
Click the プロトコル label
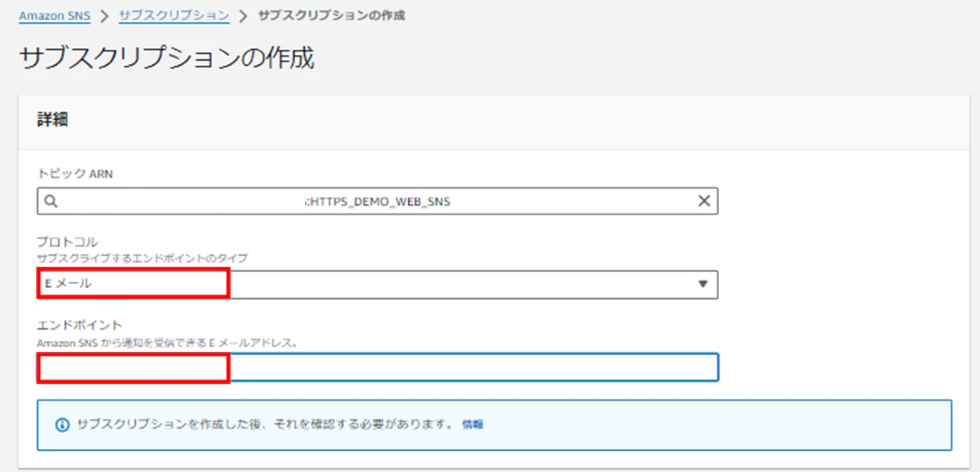[x=68, y=242]
